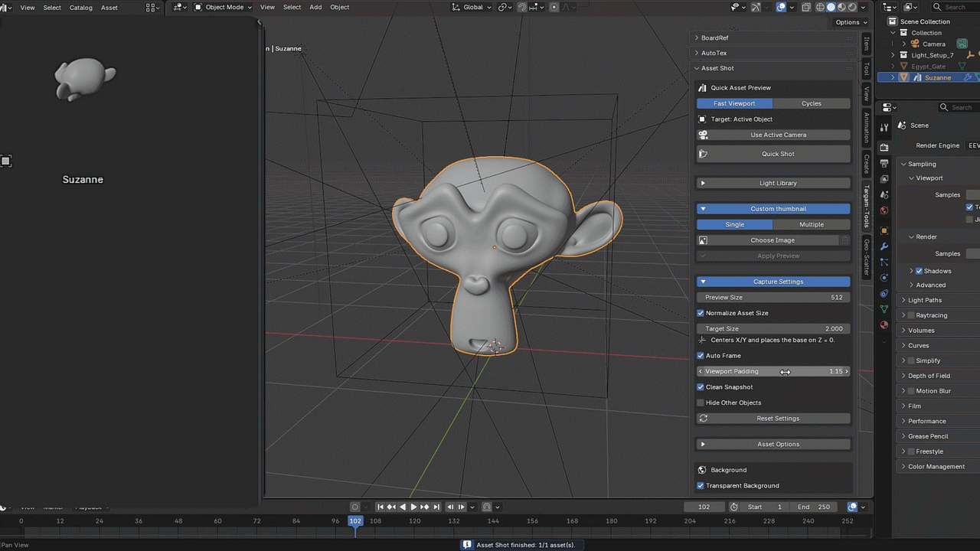Open the Output properties printer tab
980x551 pixels.
pyautogui.click(x=884, y=163)
